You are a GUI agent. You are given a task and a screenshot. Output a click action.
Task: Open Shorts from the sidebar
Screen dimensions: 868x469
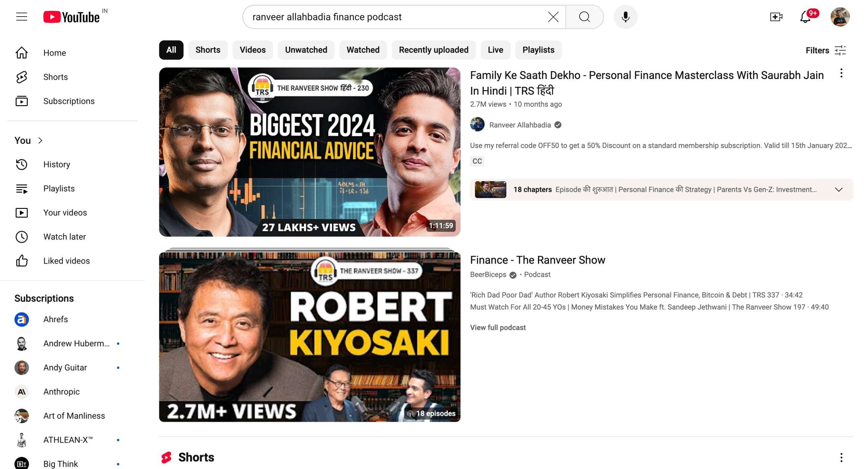[72, 77]
